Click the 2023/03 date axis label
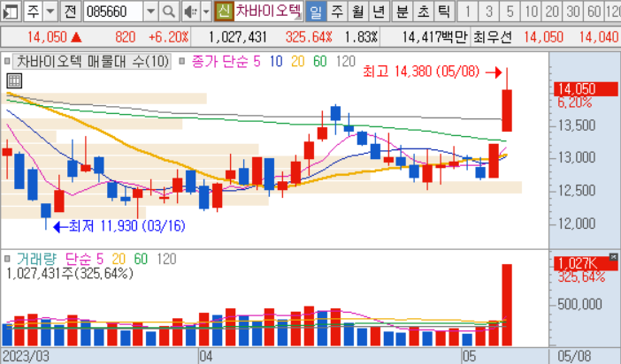 point(27,356)
